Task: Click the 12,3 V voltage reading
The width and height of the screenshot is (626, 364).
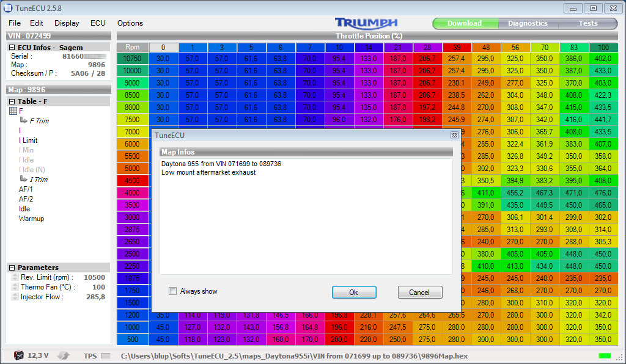Action: pos(38,355)
